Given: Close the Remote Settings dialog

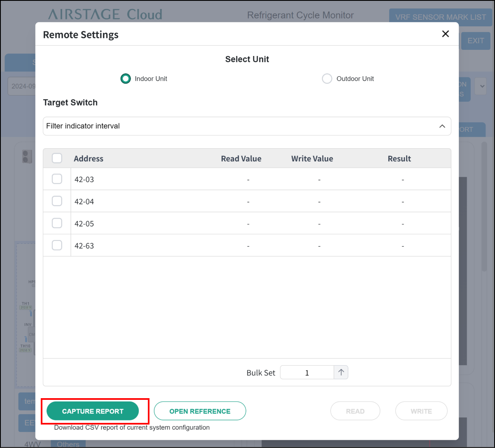Looking at the screenshot, I should pyautogui.click(x=445, y=34).
